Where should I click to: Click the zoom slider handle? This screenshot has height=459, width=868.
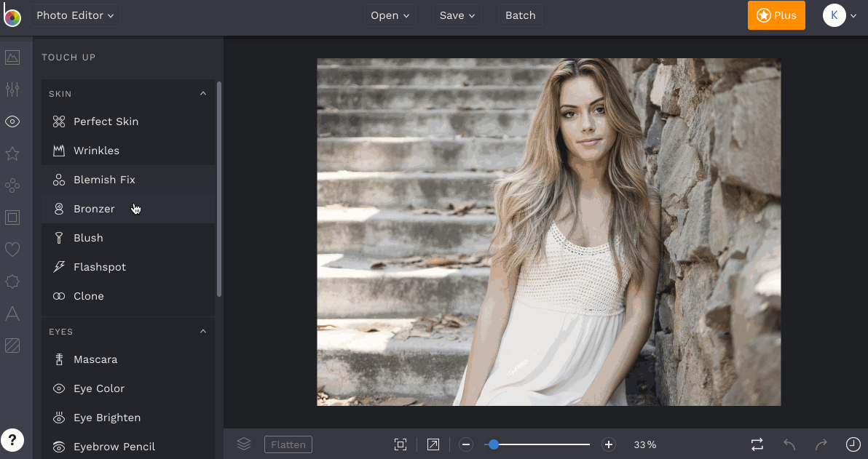pos(493,444)
